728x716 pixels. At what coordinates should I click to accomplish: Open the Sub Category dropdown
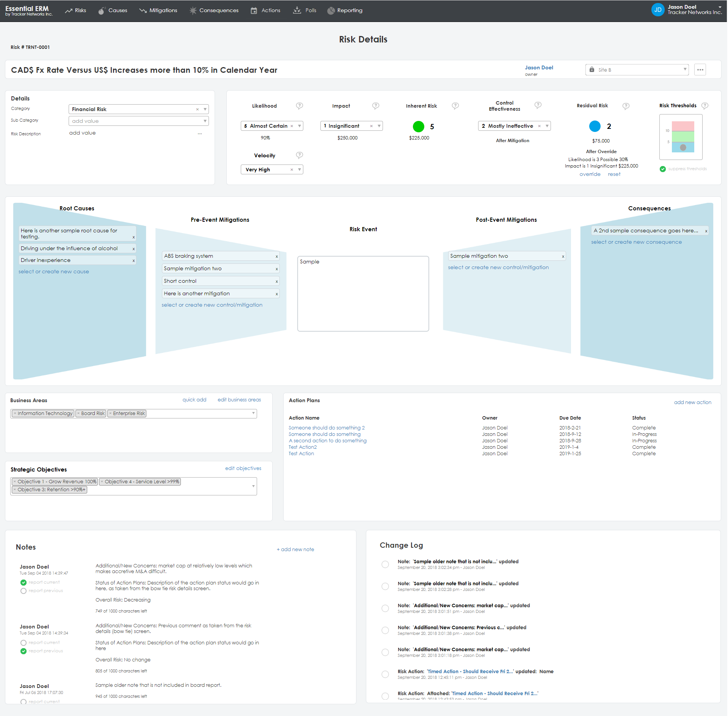(205, 121)
